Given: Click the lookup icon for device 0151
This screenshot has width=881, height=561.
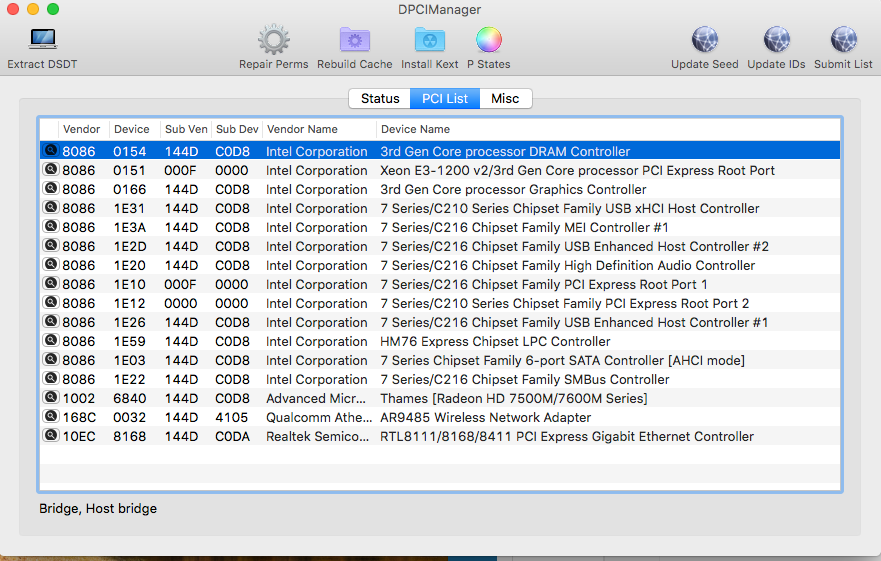Looking at the screenshot, I should (x=51, y=169).
